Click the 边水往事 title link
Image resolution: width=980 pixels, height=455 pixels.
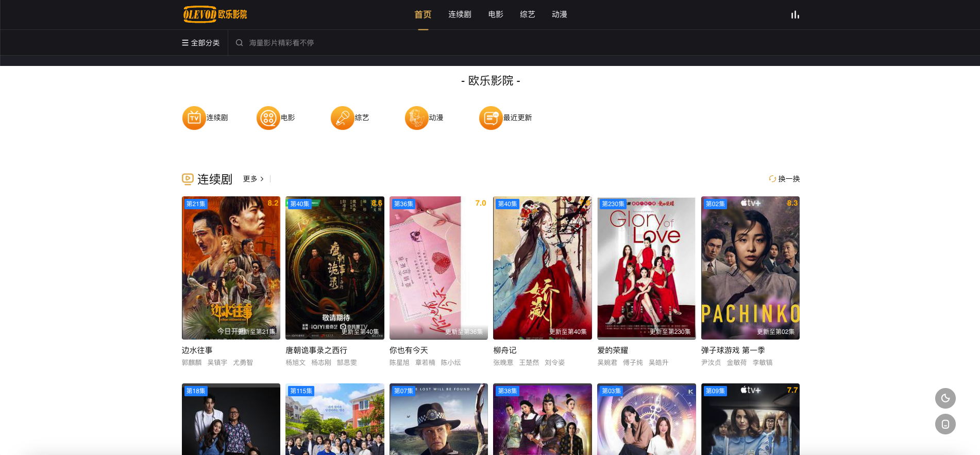pyautogui.click(x=197, y=350)
